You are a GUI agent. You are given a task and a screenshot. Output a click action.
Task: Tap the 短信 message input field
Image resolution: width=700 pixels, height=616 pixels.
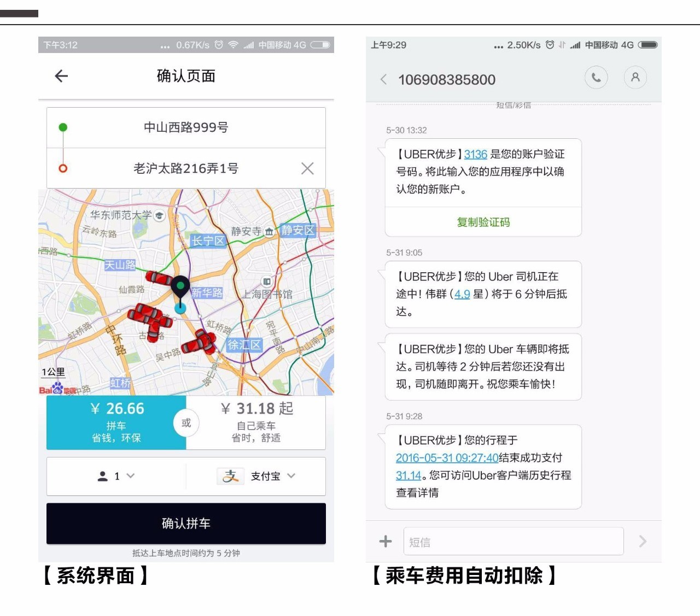click(x=513, y=541)
